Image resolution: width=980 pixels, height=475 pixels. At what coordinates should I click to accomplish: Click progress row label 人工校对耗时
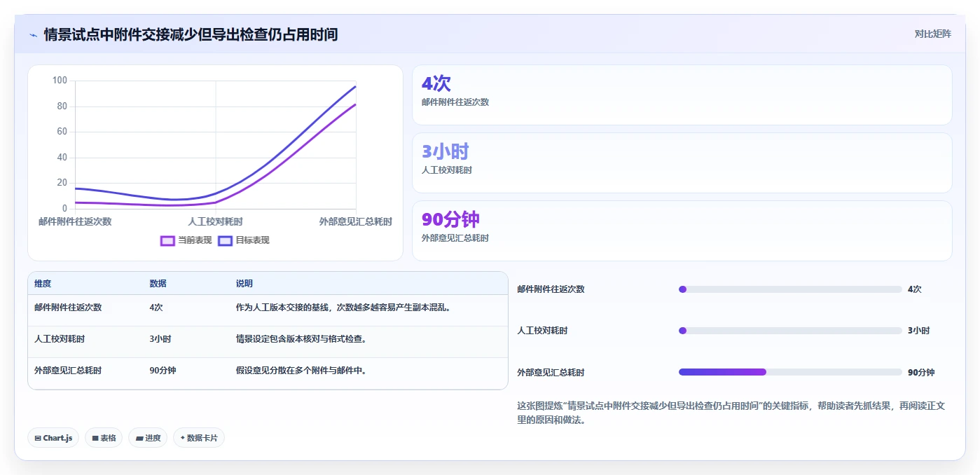point(542,331)
